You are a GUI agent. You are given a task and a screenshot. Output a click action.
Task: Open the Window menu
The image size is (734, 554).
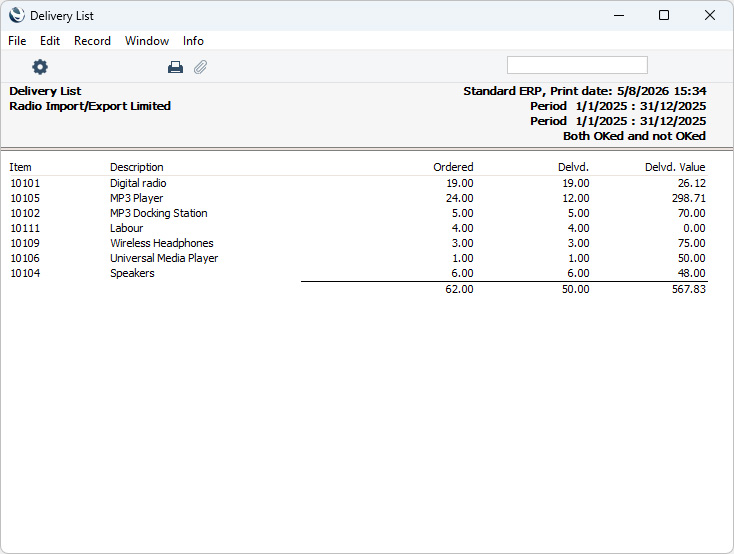147,41
